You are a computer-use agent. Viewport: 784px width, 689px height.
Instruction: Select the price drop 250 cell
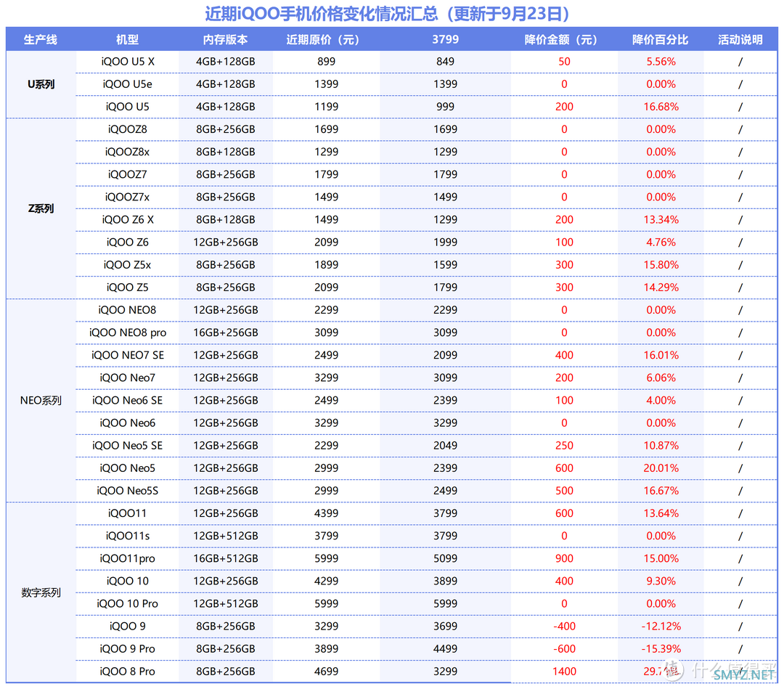click(x=564, y=446)
